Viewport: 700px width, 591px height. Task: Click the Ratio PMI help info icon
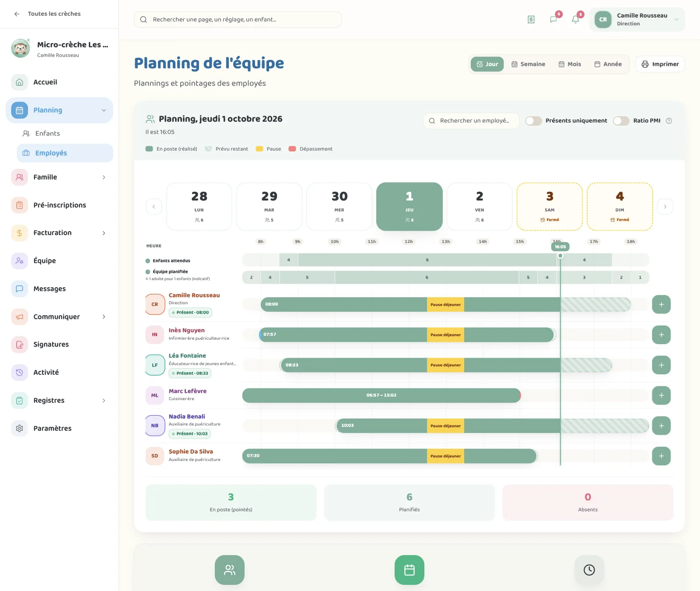coord(669,121)
